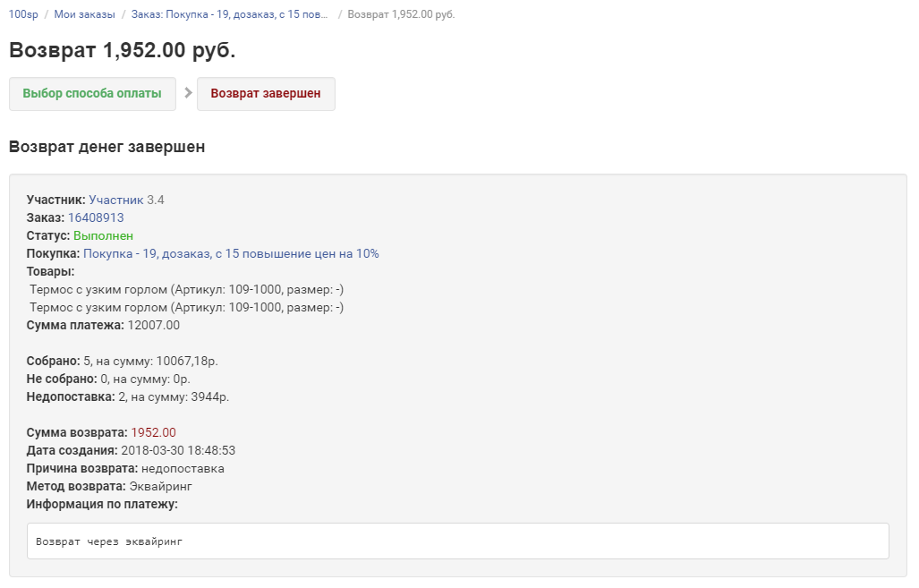Open the Заказ: Покупка - 19 breadcrumb
Screen dimensions: 919x588
tap(229, 14)
